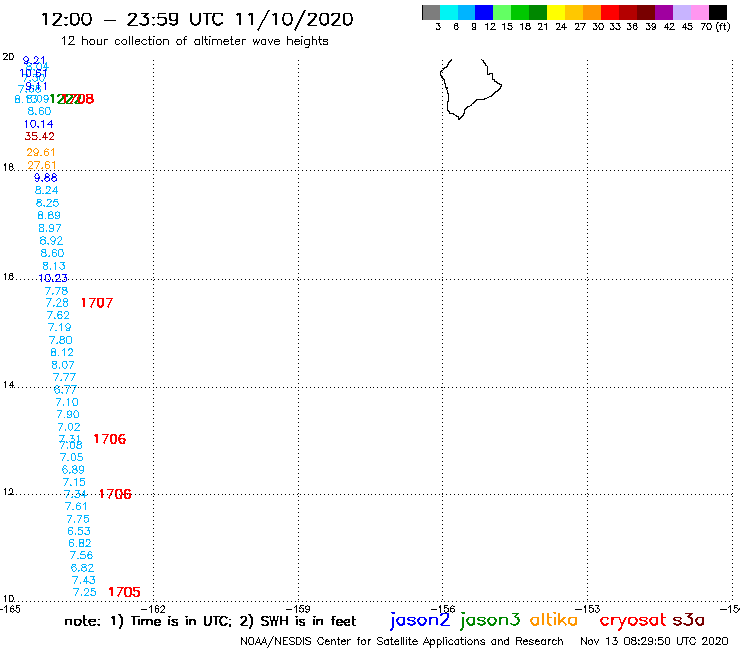Select the 7.28 wave height value

click(57, 303)
